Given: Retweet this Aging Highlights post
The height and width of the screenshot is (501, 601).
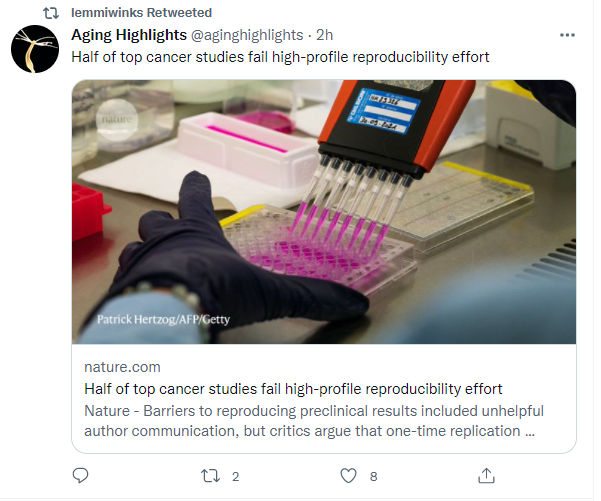Looking at the screenshot, I should (x=211, y=476).
